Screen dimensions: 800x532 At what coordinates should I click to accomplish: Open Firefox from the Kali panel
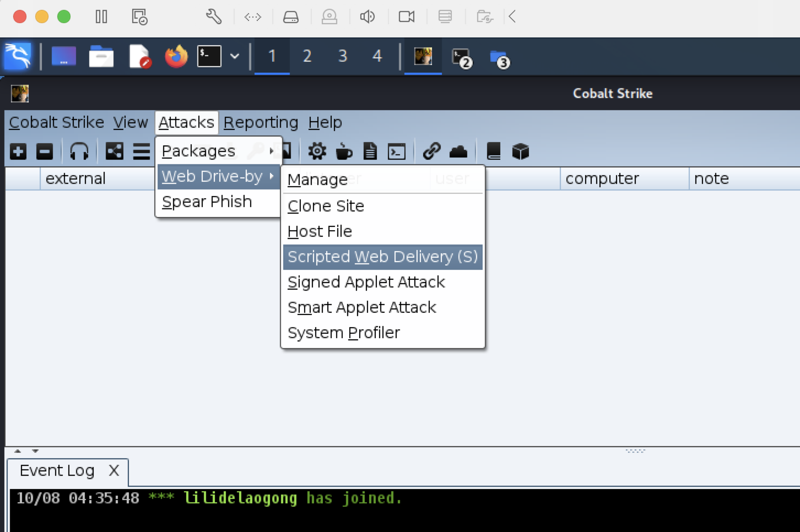[x=176, y=57]
